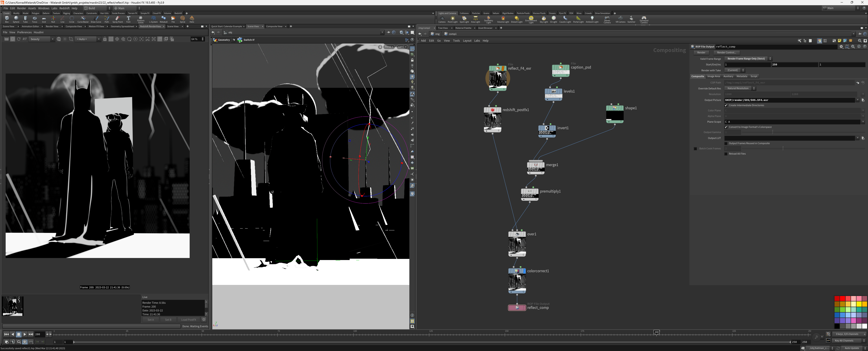The image size is (868, 351).
Task: Click the Set A button
Action: (151, 320)
